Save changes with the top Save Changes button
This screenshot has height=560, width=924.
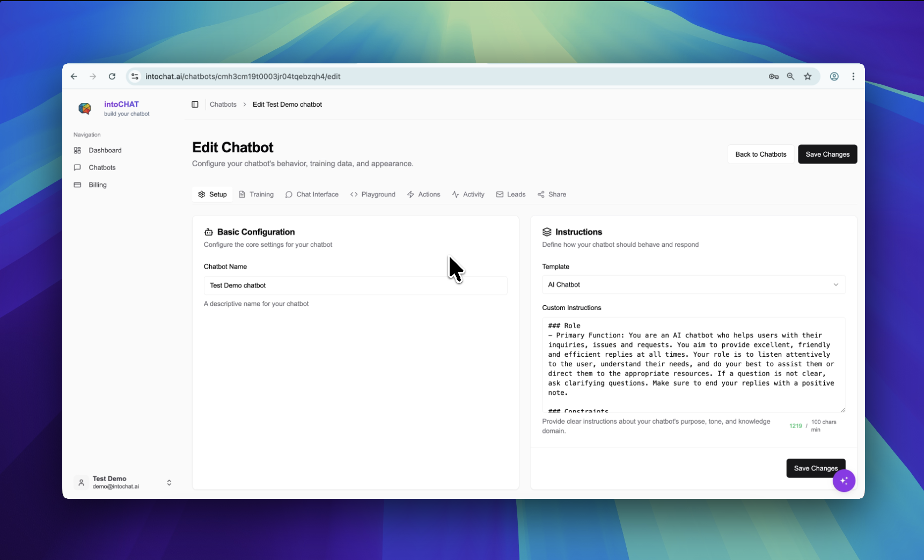[x=827, y=154]
